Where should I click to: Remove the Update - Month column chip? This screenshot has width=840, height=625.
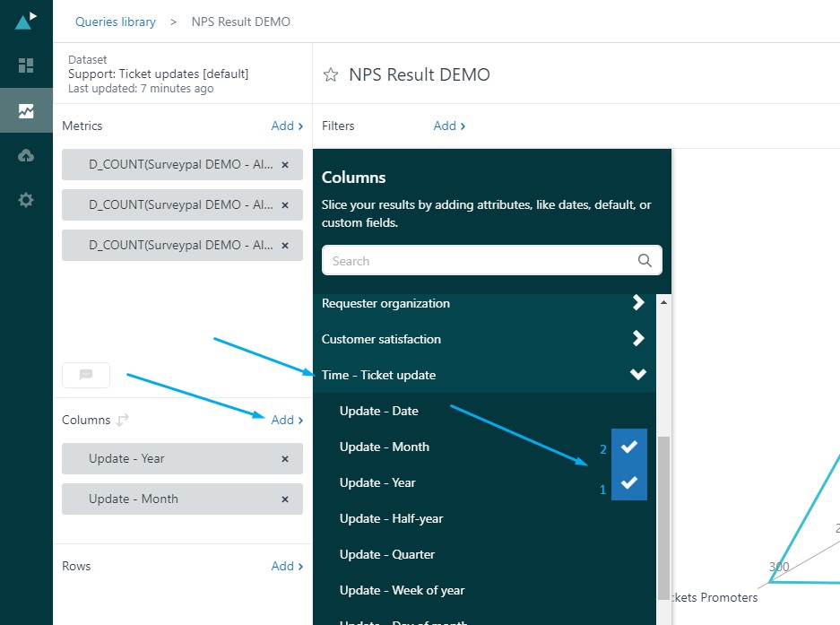(x=285, y=499)
